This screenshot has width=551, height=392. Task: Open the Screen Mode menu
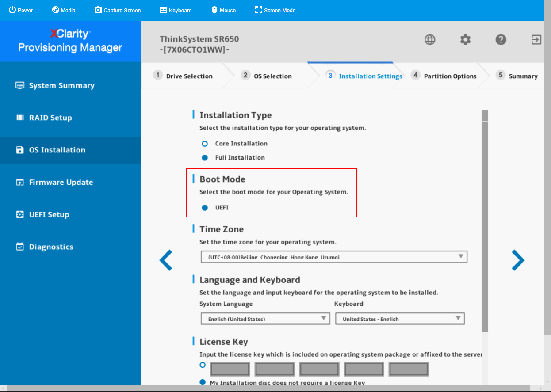[275, 10]
